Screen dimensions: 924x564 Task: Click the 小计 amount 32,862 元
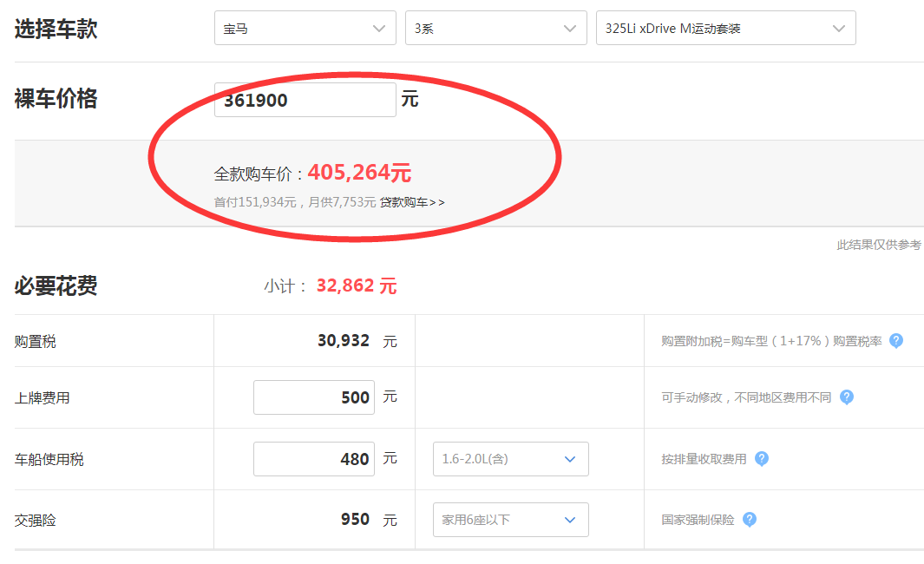[357, 285]
